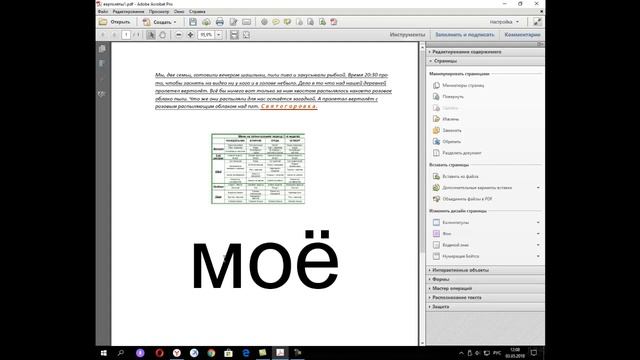
Task: Open the Создать (Create) dropdown
Action: [160, 22]
